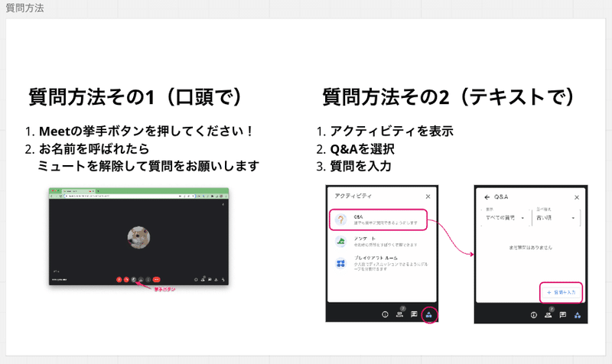Click the present screen button in Meet
Screen dimensions: 612x364
(141, 279)
